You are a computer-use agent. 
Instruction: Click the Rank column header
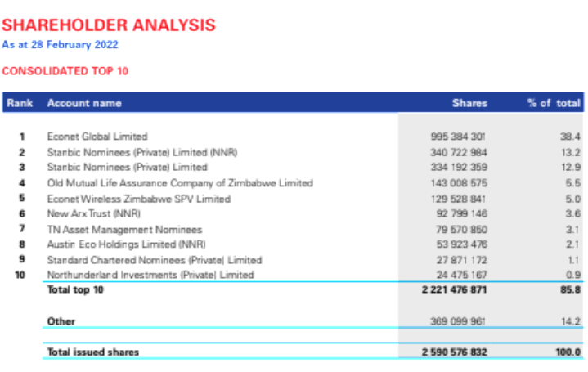tap(19, 104)
